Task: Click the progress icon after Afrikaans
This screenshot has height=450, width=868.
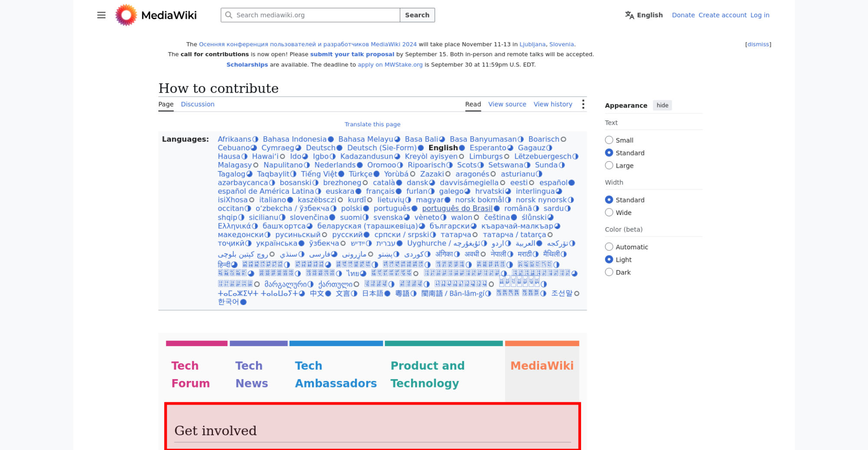Action: pyautogui.click(x=255, y=139)
